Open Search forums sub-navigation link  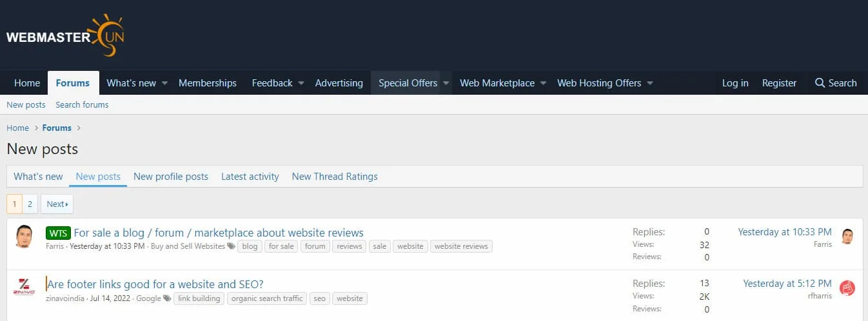coord(82,104)
